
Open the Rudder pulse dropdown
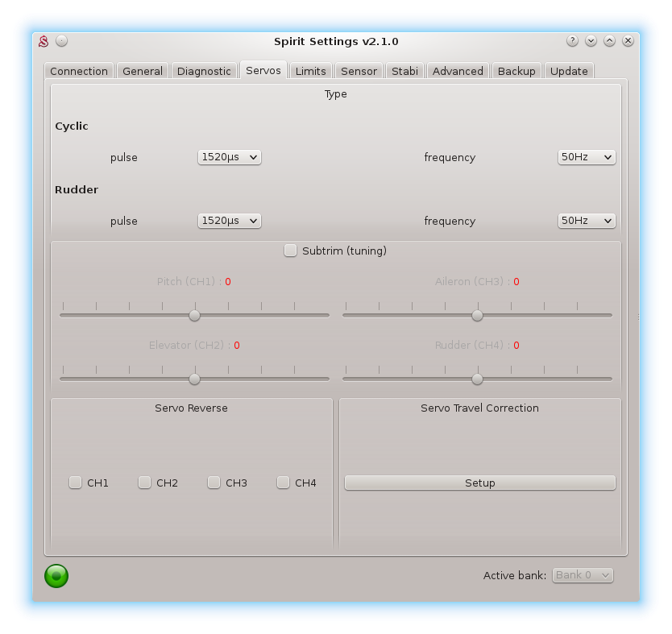tap(230, 221)
